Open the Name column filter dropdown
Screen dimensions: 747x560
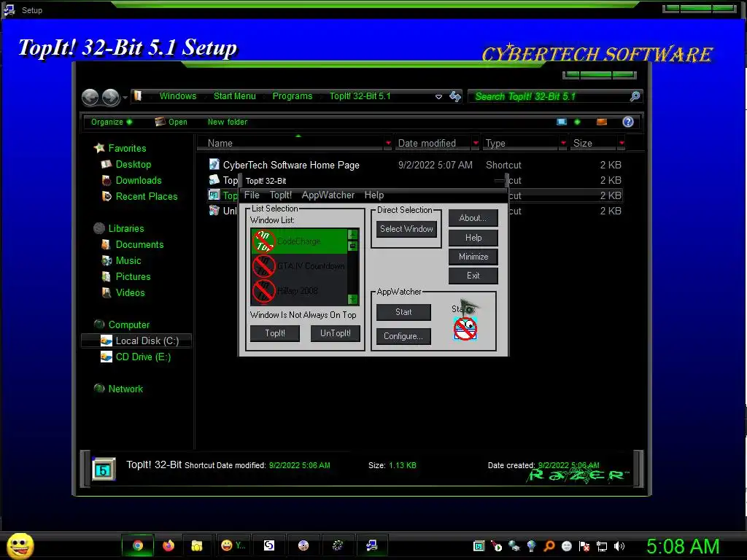click(388, 143)
